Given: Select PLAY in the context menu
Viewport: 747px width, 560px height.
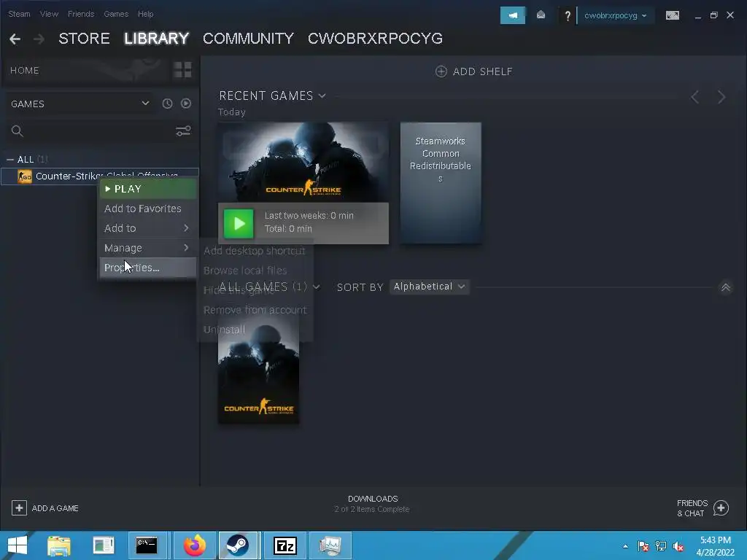Looking at the screenshot, I should coord(147,189).
